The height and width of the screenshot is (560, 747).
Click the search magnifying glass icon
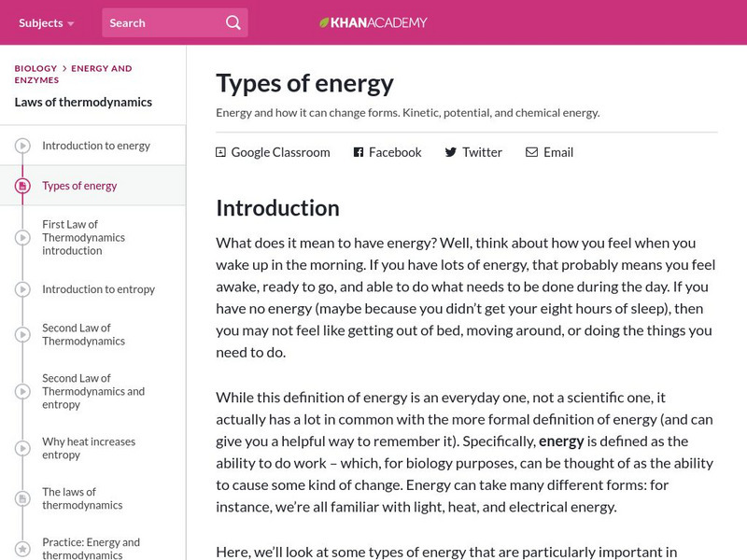point(233,22)
